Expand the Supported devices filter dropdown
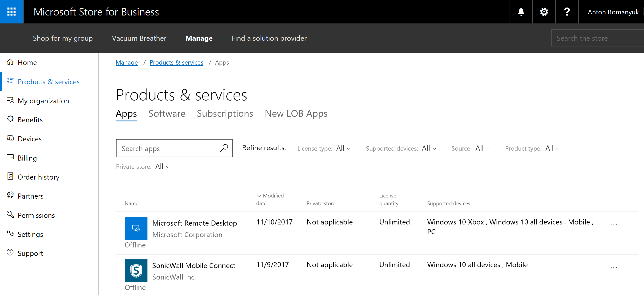The width and height of the screenshot is (644, 295). (429, 148)
